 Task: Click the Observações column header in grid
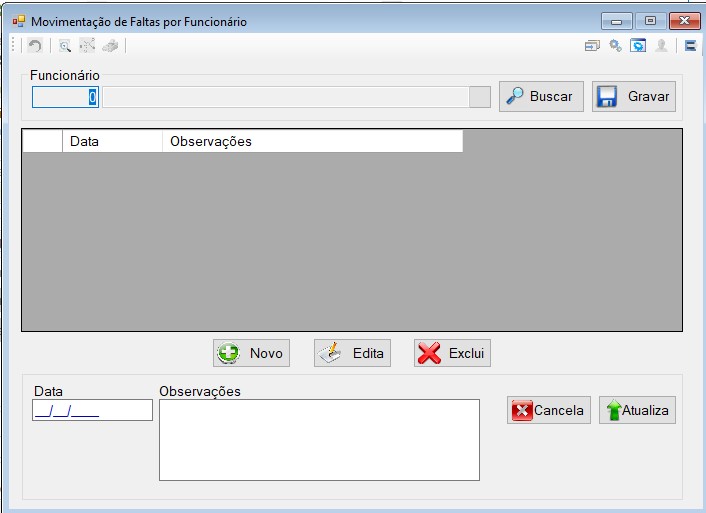pos(312,141)
